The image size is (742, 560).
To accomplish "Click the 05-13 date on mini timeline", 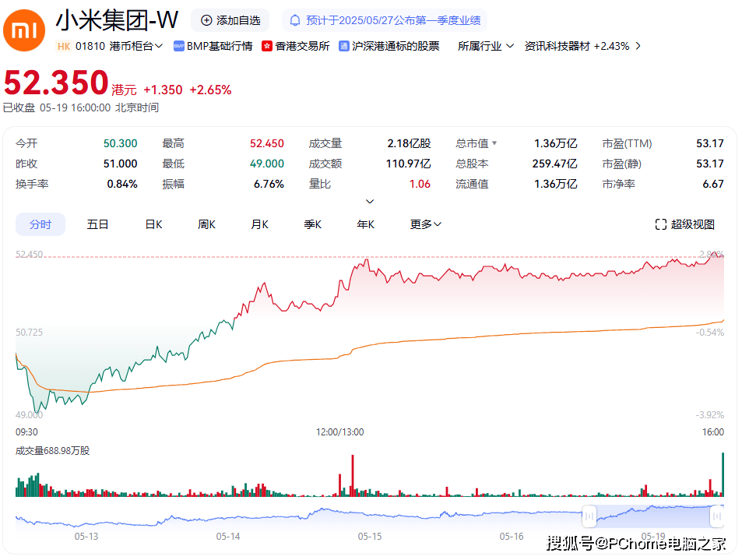I will click(x=86, y=537).
